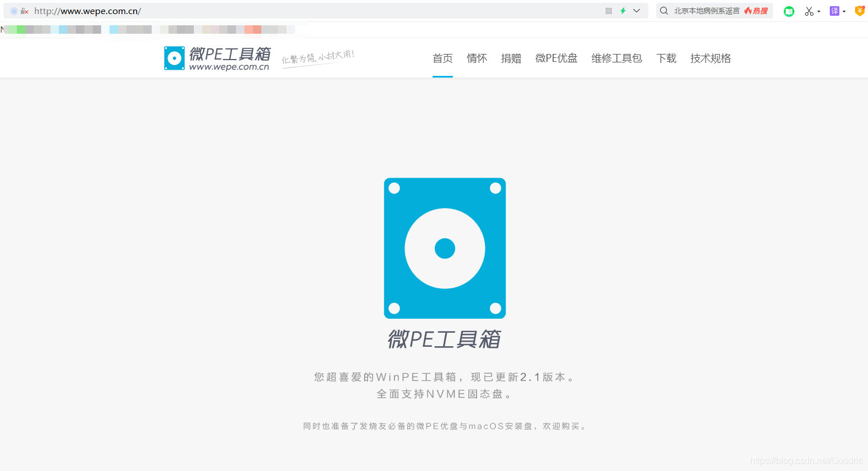Click the 微PE工具箱 header logo icon
868x471 pixels.
click(x=174, y=58)
